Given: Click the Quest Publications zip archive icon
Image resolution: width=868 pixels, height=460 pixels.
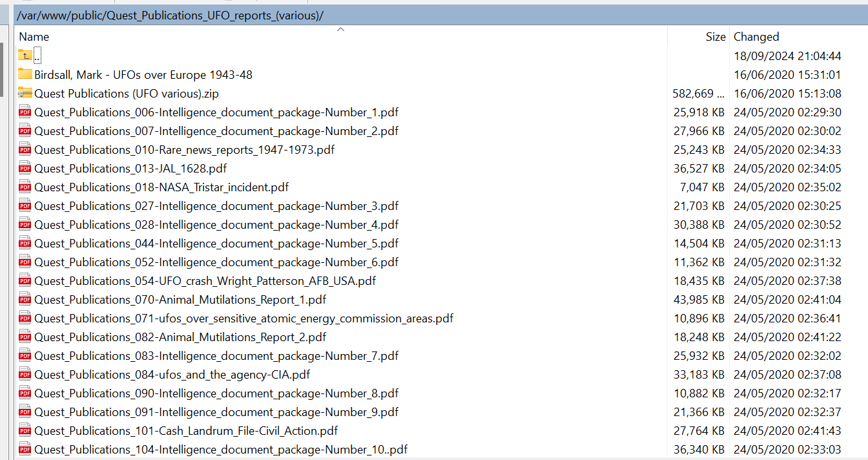Looking at the screenshot, I should point(25,93).
